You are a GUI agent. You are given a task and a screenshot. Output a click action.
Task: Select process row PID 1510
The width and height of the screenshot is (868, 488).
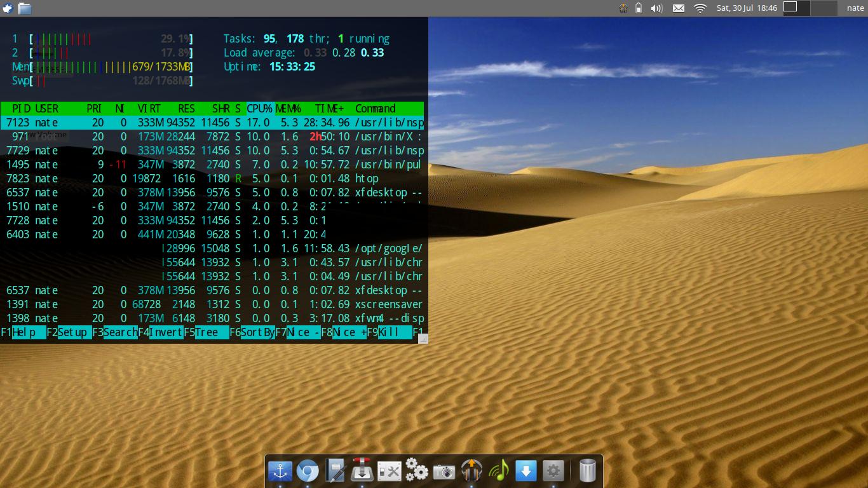(212, 207)
